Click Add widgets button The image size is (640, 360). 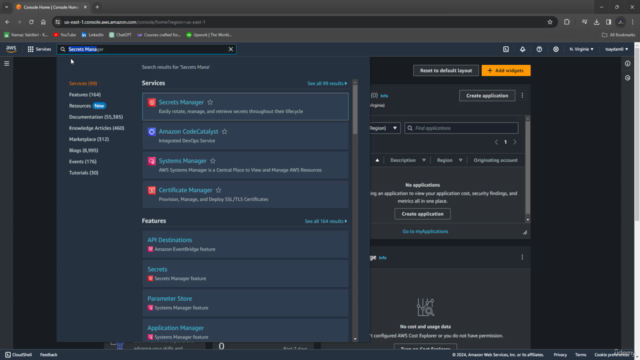[x=506, y=71]
